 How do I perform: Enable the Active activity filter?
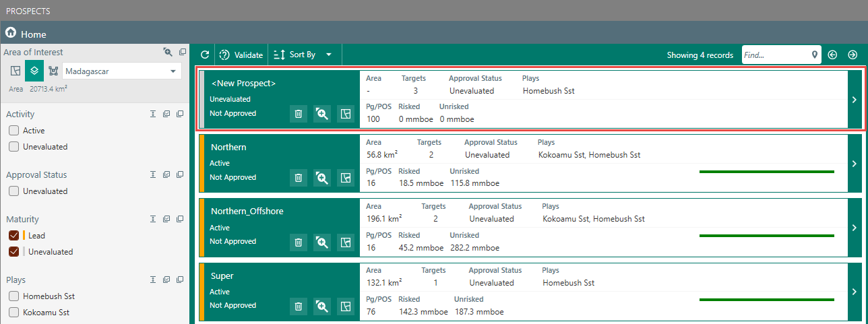13,130
